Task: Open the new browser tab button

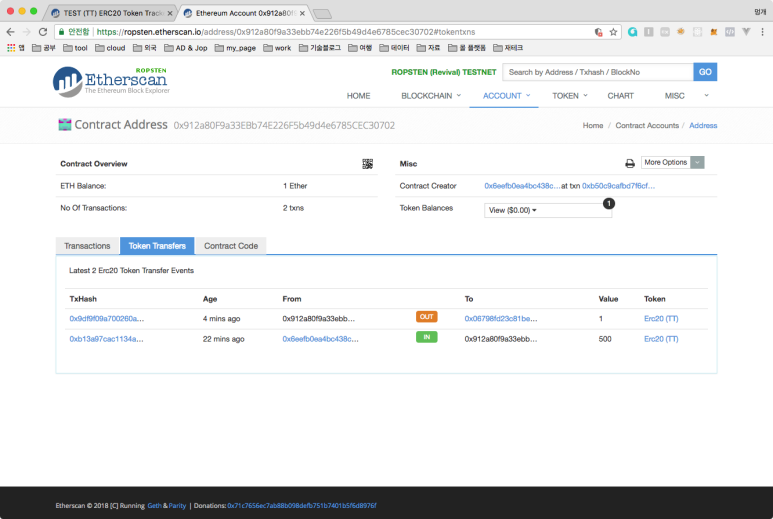Action: click(322, 14)
